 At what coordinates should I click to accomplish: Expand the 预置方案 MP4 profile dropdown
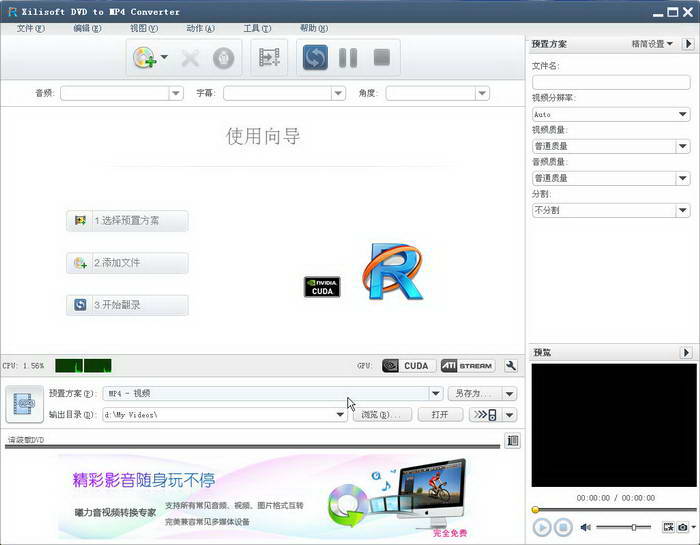tap(436, 393)
